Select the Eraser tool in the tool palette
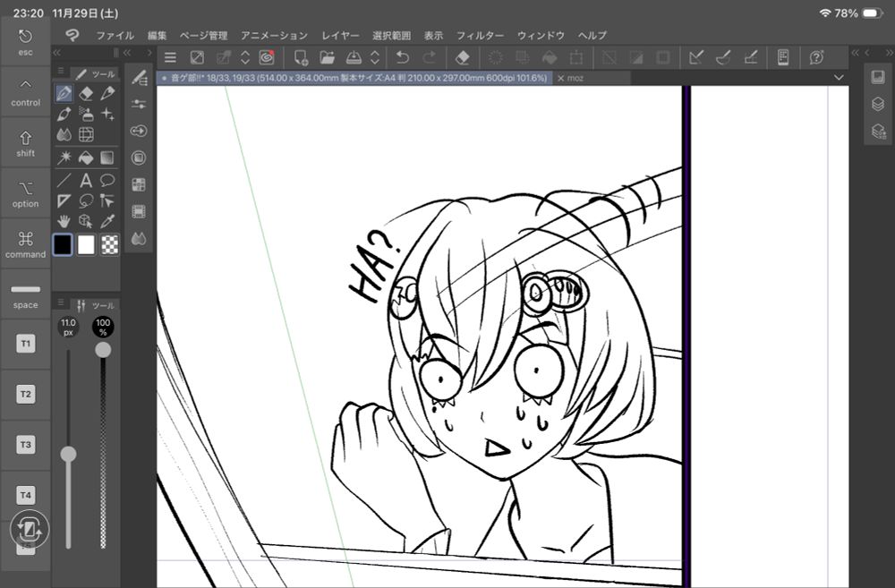Image resolution: width=895 pixels, height=588 pixels. click(86, 93)
